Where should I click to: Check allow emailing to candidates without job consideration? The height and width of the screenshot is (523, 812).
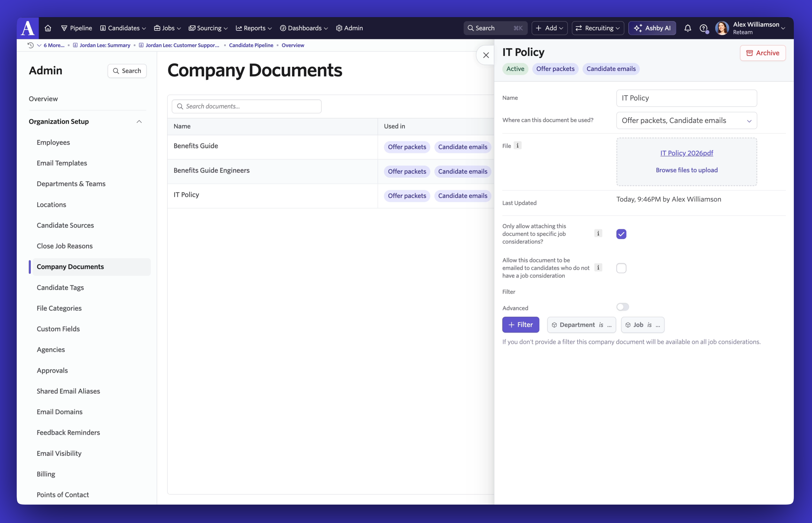click(621, 268)
